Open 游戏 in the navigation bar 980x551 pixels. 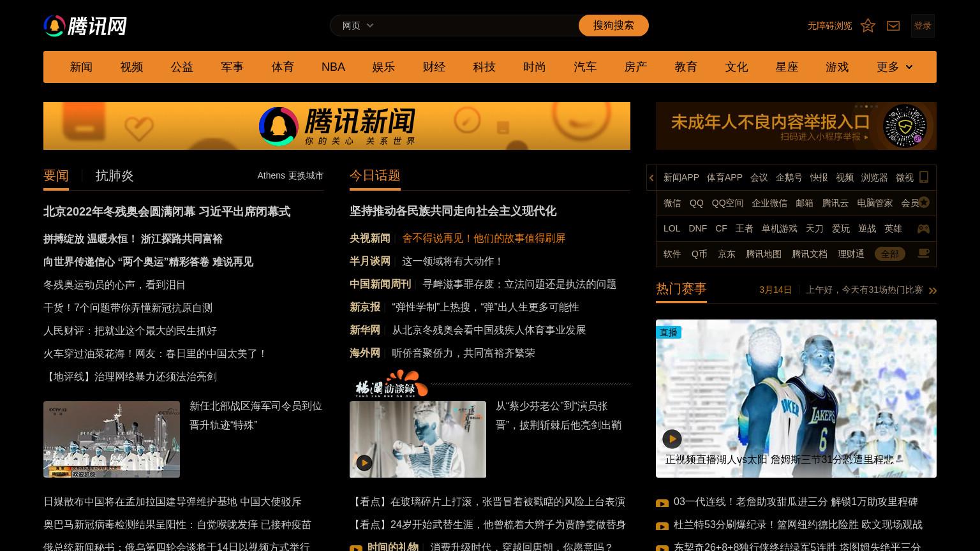(837, 67)
